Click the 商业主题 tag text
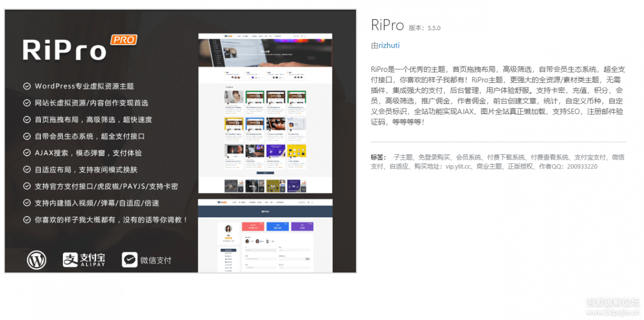Image resolution: width=644 pixels, height=320 pixels. (489, 166)
